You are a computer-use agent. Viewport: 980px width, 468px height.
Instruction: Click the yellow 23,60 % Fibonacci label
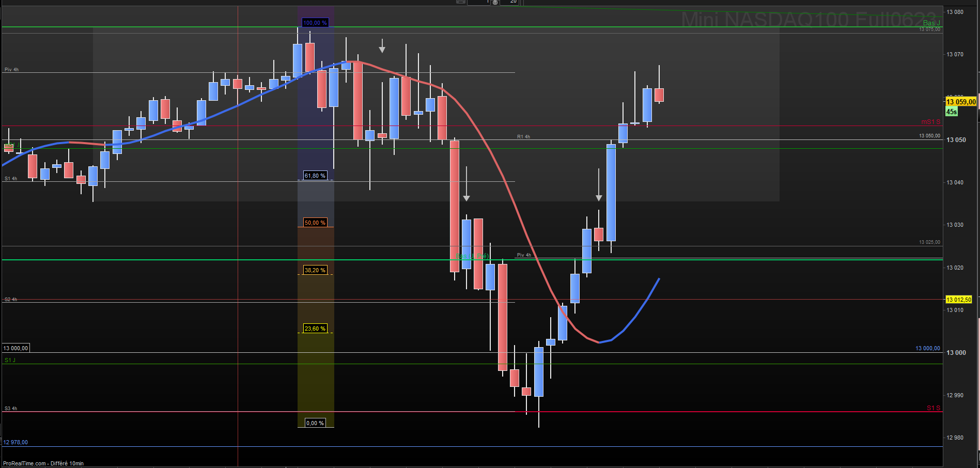click(x=315, y=329)
